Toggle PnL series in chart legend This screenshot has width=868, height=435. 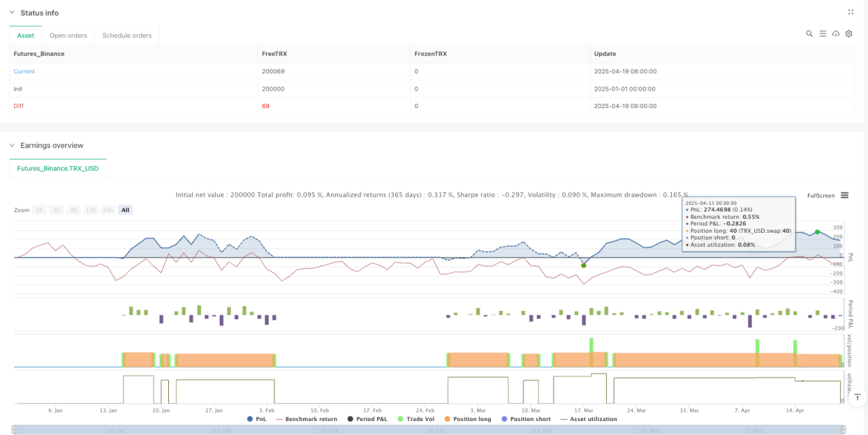[x=258, y=419]
